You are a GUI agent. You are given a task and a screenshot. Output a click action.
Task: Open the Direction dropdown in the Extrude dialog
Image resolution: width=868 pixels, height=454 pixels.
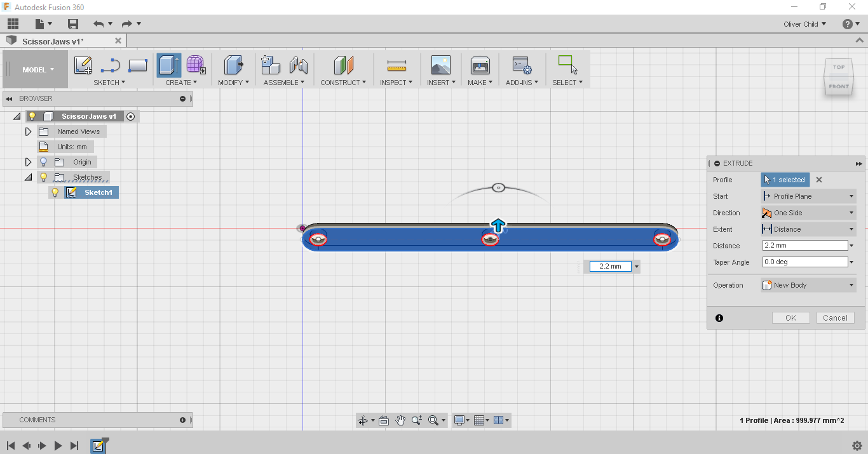click(x=851, y=212)
